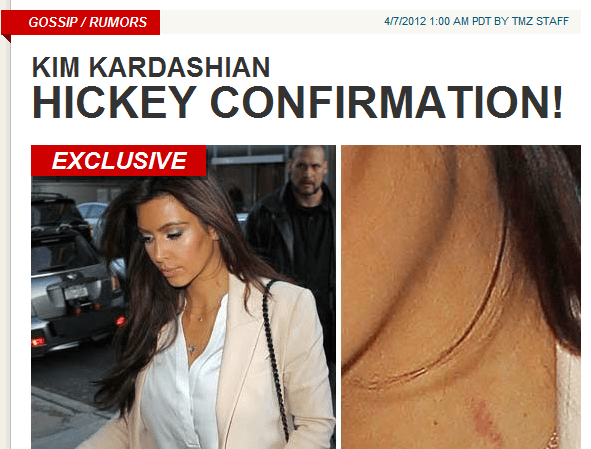Click the red mark in the close-up photo
This screenshot has width=591, height=449.
pos(484,420)
